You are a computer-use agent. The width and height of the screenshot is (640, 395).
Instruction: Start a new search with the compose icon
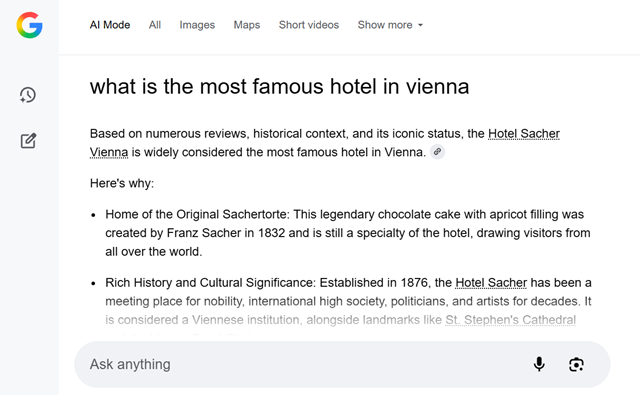(x=28, y=141)
